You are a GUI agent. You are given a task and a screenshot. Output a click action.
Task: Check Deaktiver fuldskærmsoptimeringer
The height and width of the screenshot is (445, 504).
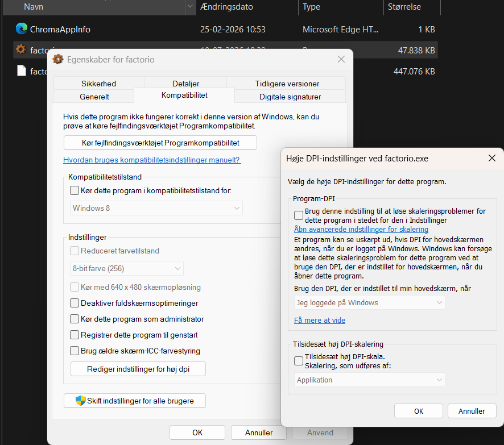[x=75, y=303]
